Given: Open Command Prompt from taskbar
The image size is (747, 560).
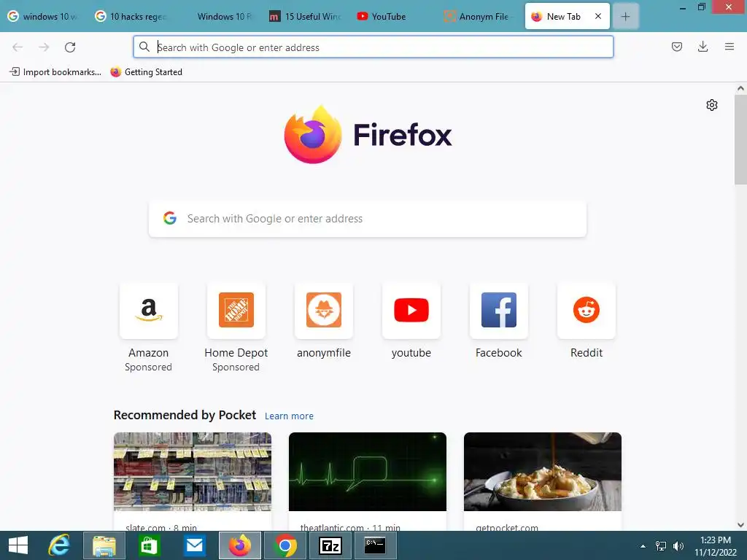Looking at the screenshot, I should coord(376,545).
